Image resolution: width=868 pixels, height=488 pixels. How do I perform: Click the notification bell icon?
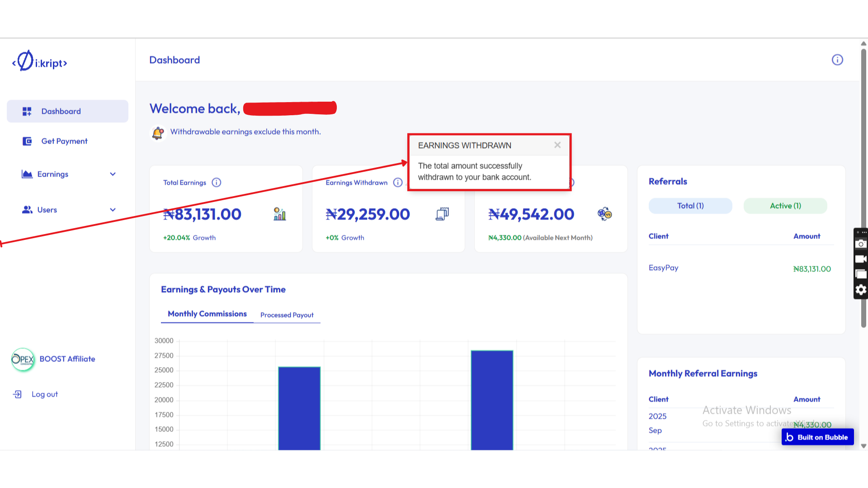pyautogui.click(x=158, y=133)
